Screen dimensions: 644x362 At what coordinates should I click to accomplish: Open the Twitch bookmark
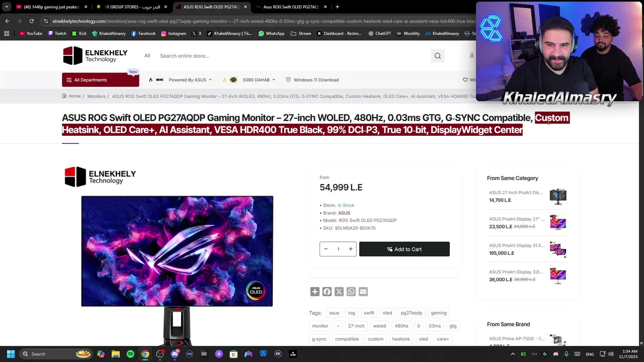(x=57, y=34)
